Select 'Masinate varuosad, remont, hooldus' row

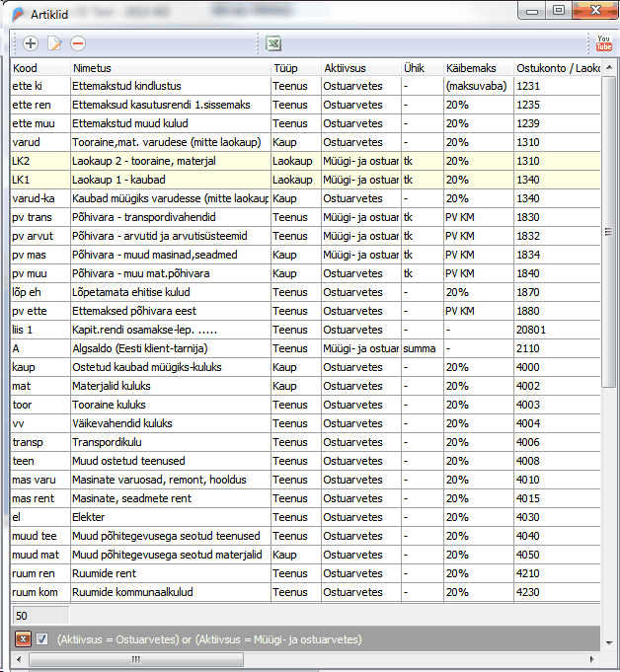pyautogui.click(x=305, y=480)
